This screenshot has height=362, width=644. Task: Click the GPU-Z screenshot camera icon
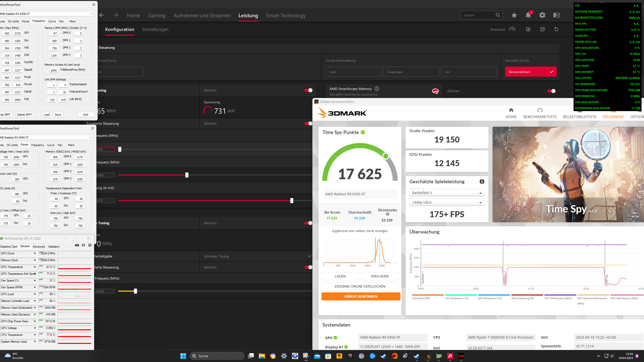77,245
